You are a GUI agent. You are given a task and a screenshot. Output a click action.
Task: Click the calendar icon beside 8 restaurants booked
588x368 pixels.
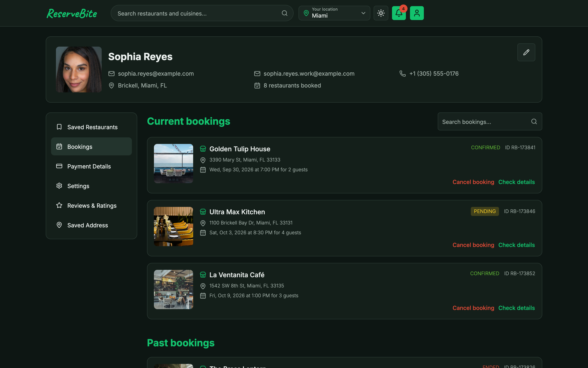(257, 85)
